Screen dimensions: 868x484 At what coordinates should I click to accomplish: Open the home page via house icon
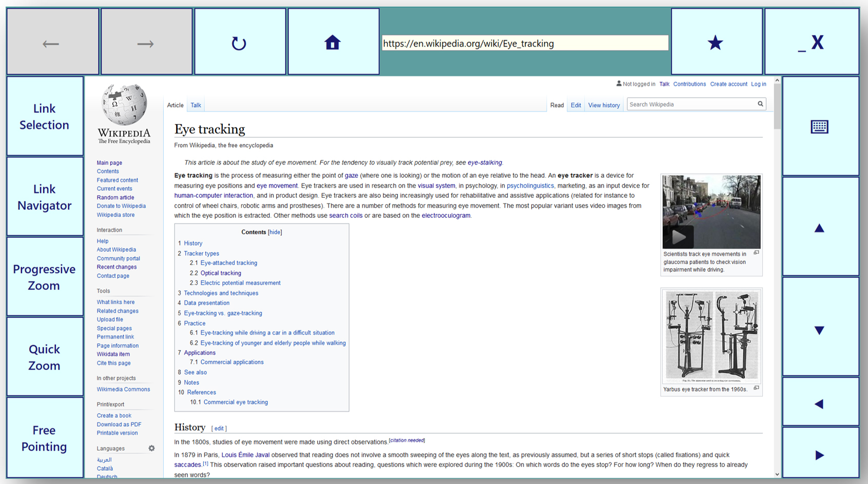[x=333, y=42]
